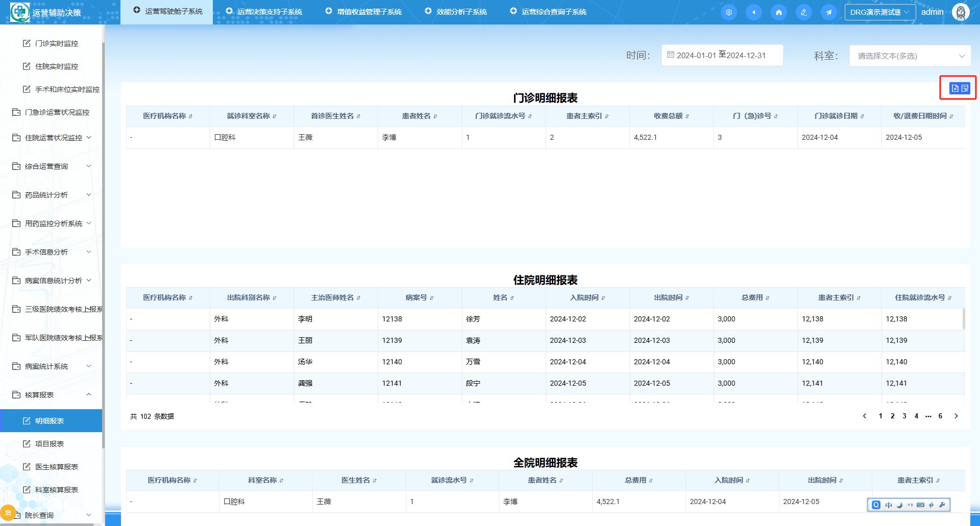Switch to 运营驾驶舱子系统 tab
This screenshot has height=526, width=980.
[x=167, y=11]
